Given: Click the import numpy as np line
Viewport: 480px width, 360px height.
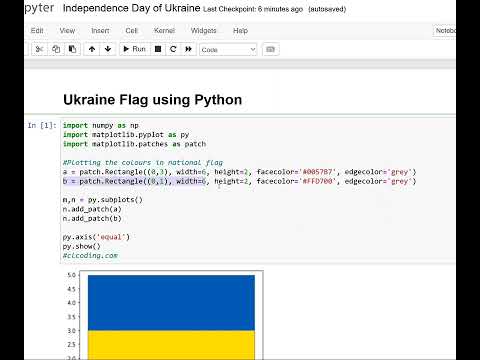Looking at the screenshot, I should pyautogui.click(x=100, y=125).
